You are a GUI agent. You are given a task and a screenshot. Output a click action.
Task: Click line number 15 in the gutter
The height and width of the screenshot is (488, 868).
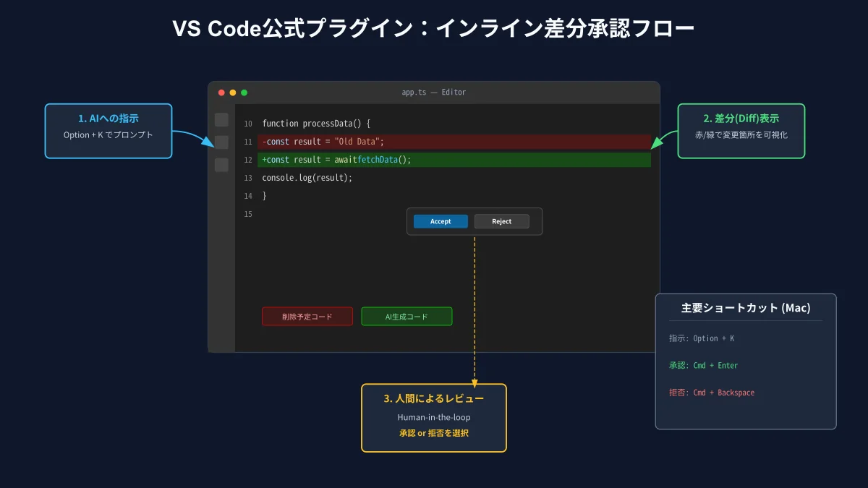click(x=248, y=214)
